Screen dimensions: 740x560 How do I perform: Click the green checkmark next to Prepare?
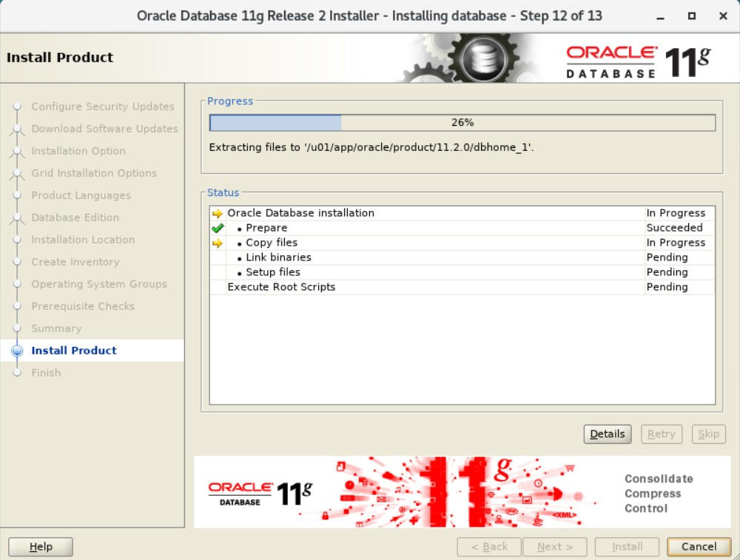[217, 228]
